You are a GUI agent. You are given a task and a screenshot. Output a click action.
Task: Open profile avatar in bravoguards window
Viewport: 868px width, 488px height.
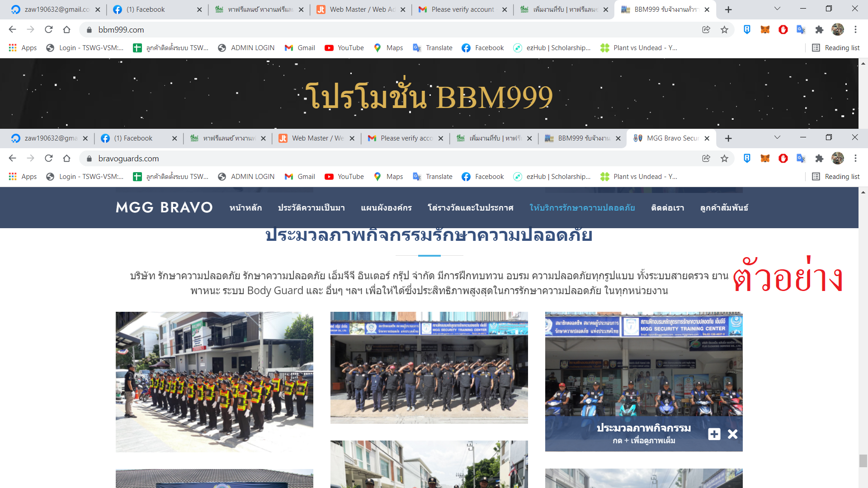[x=838, y=158]
